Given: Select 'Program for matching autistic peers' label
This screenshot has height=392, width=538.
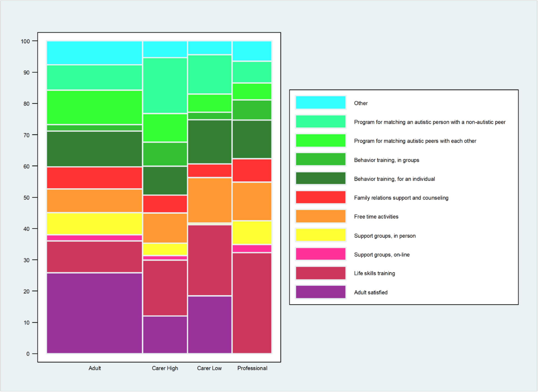Looking at the screenshot, I should tap(415, 141).
